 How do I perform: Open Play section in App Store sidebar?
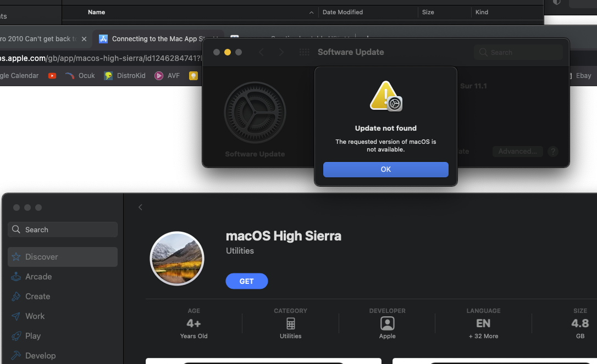(63, 336)
